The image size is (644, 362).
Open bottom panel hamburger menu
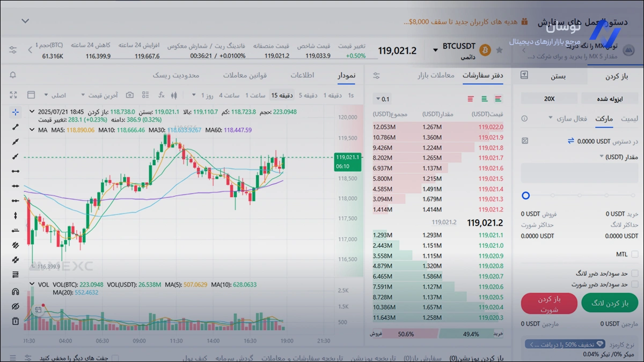coord(13,358)
